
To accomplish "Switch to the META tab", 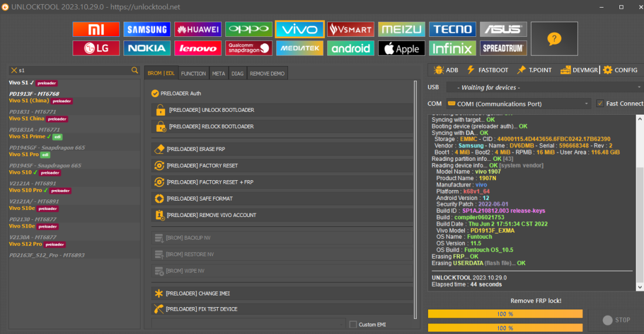I will [218, 74].
